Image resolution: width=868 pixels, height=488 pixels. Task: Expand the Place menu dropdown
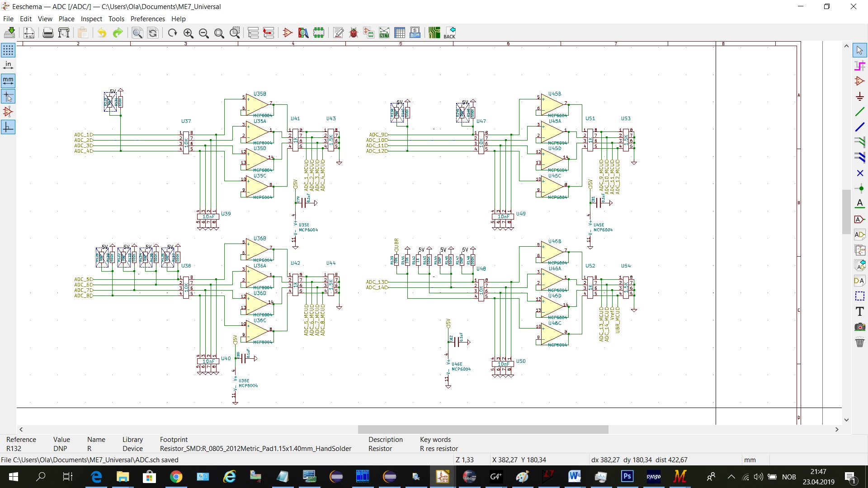[x=66, y=19]
